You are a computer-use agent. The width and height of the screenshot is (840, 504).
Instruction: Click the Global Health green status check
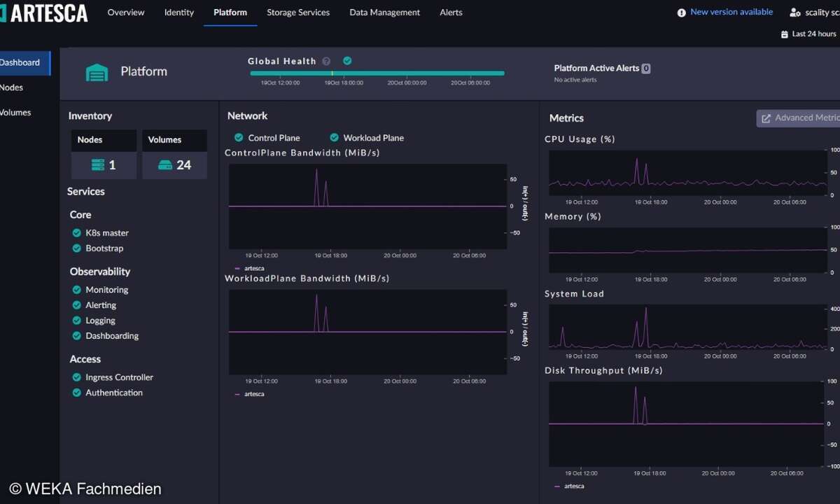347,60
